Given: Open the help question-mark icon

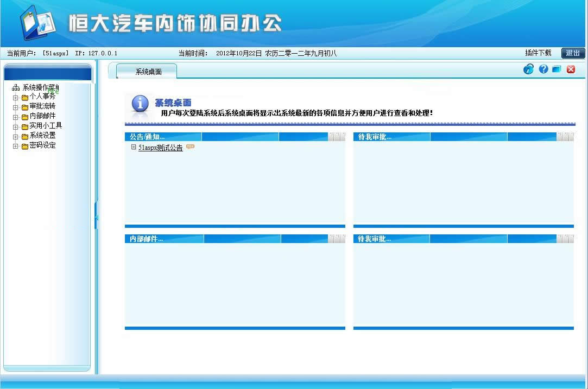Looking at the screenshot, I should (542, 69).
